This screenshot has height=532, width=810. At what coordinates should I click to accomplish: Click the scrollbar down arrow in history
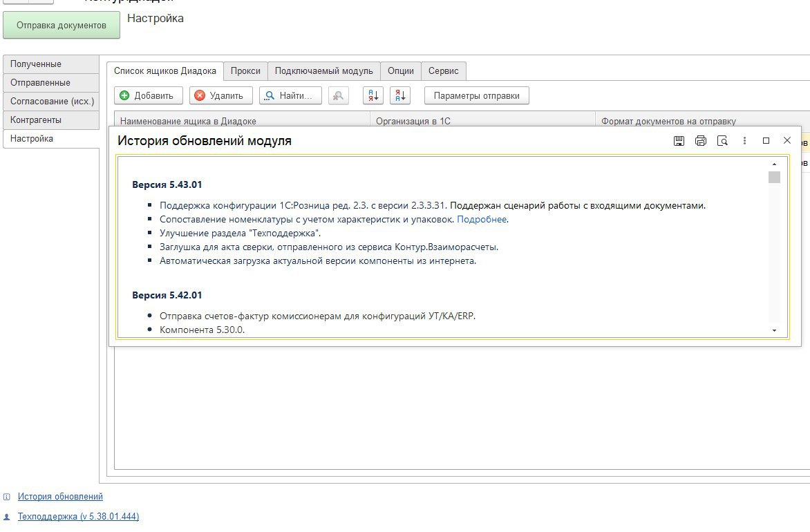(x=774, y=330)
